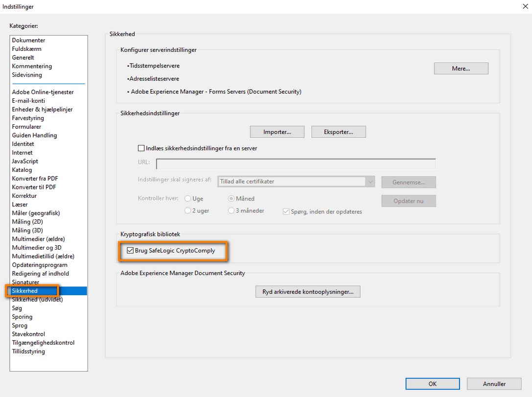The image size is (532, 397).
Task: Click into the URL input field
Action: [296, 163]
